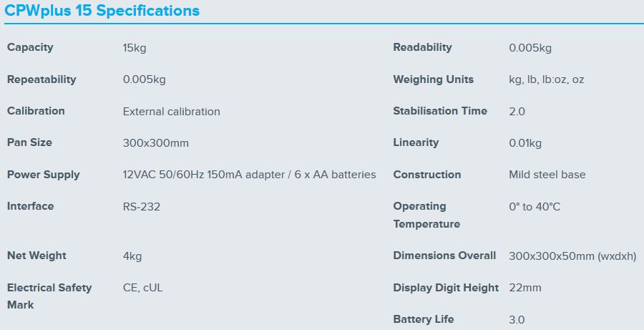This screenshot has width=644, height=330.
Task: Click the Capacity label
Action: (30, 47)
